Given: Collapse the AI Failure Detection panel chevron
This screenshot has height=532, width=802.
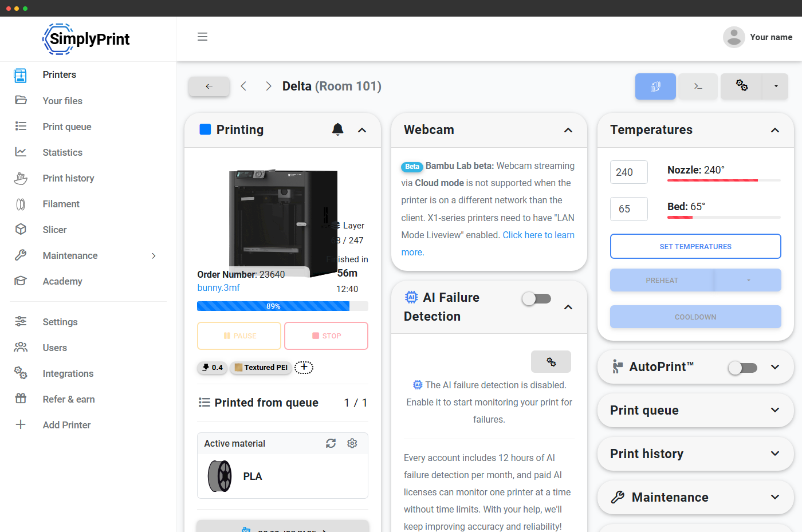Looking at the screenshot, I should pyautogui.click(x=568, y=307).
